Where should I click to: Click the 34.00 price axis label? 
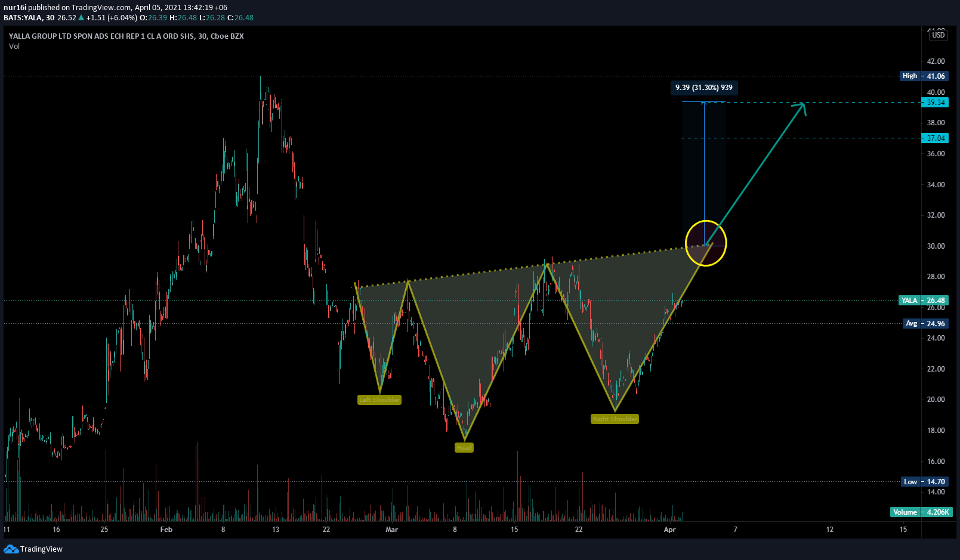pos(936,184)
